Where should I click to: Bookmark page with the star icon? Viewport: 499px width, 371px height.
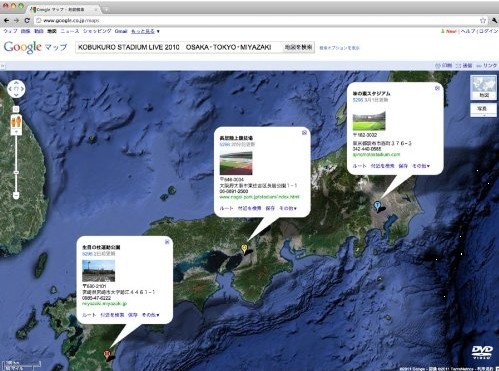pos(483,20)
